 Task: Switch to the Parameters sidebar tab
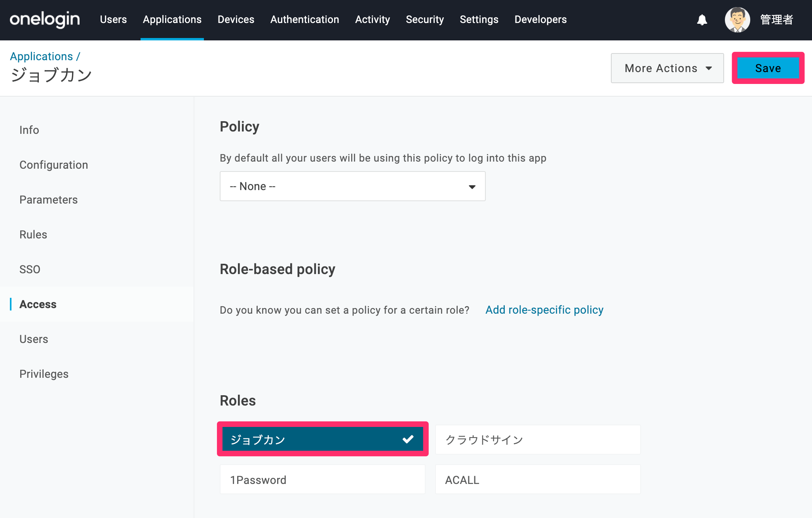(49, 200)
